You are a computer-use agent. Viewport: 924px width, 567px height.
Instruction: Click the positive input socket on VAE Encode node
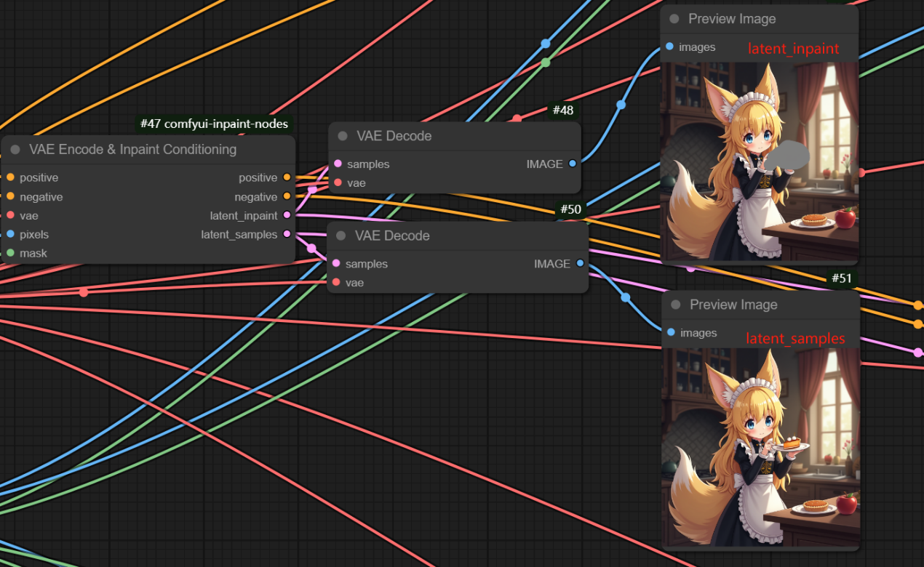[10, 177]
